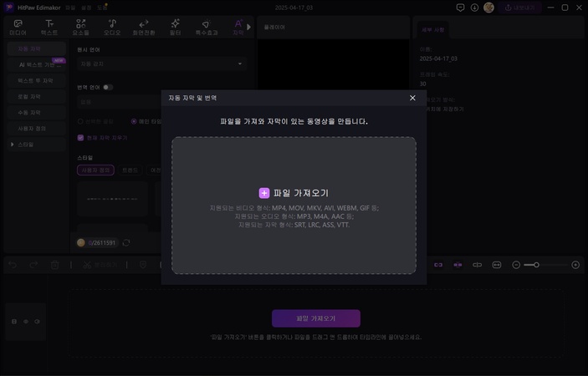Open the 원시 언어 자동 감지 dropdown
The height and width of the screenshot is (376, 588).
tap(160, 64)
